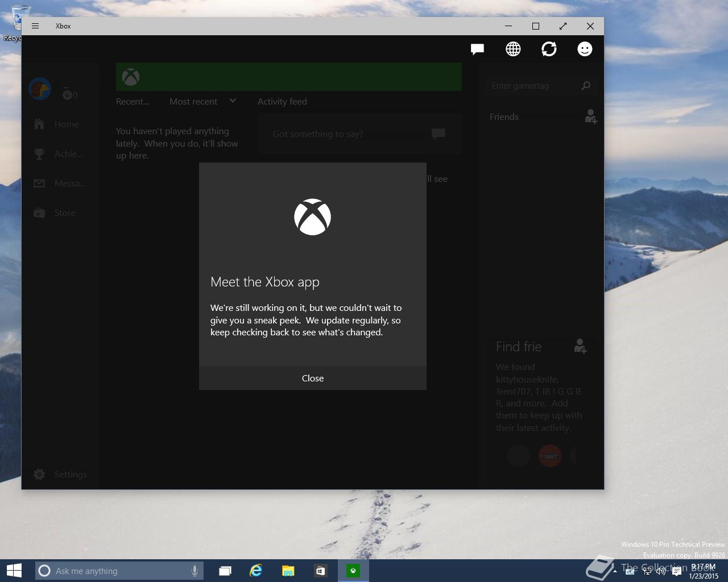
Task: Click the add friend icon beside Friends
Action: (x=591, y=117)
